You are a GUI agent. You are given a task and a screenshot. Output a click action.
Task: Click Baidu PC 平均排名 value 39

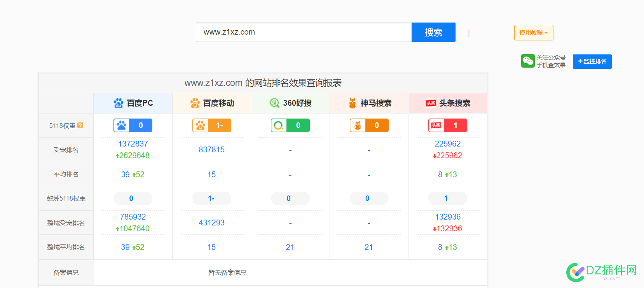[126, 175]
